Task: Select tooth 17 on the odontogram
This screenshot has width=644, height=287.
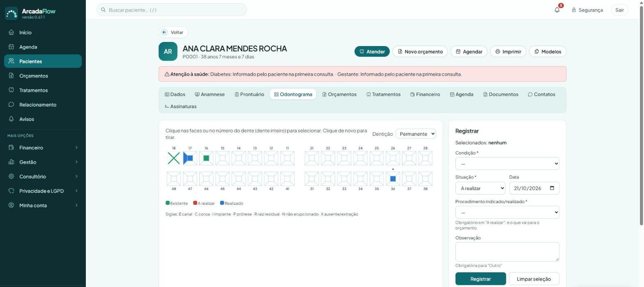Action: coord(190,158)
